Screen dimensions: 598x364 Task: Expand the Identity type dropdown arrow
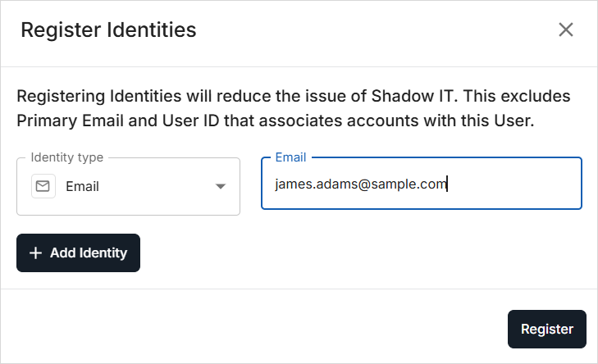(220, 187)
